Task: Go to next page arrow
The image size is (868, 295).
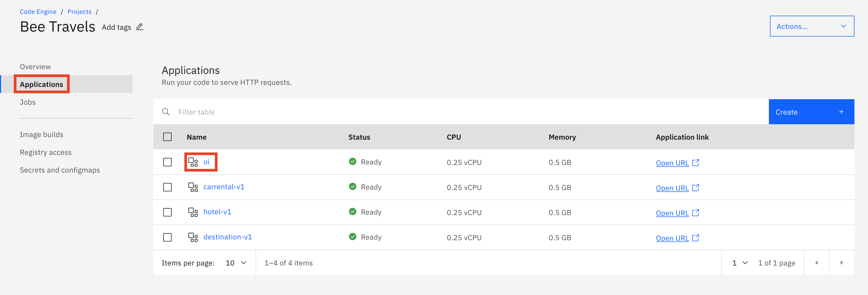Action: [841, 263]
